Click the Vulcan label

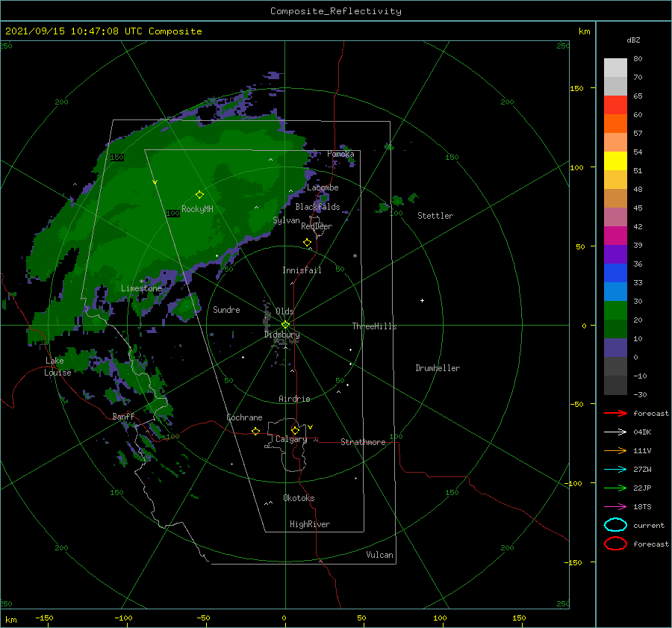[x=380, y=555]
